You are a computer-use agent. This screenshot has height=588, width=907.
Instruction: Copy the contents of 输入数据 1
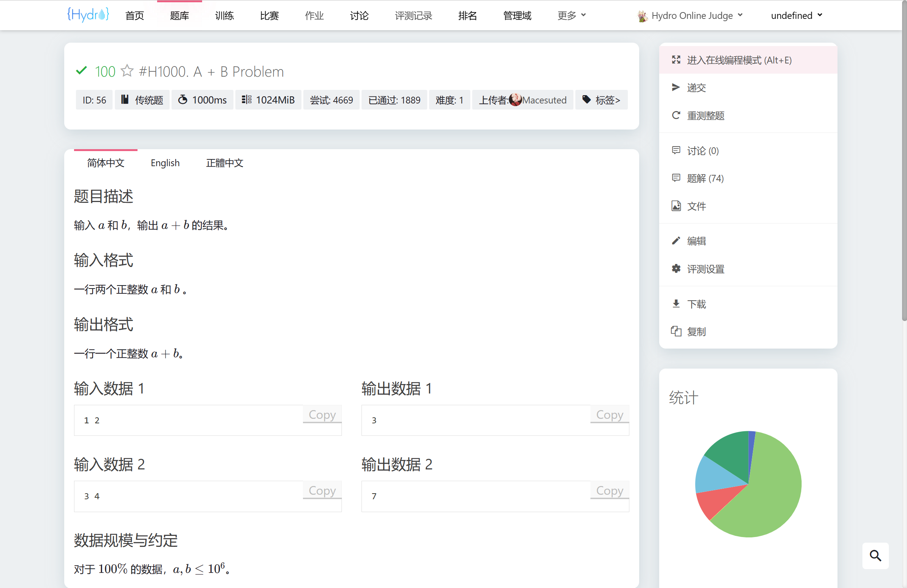point(322,415)
